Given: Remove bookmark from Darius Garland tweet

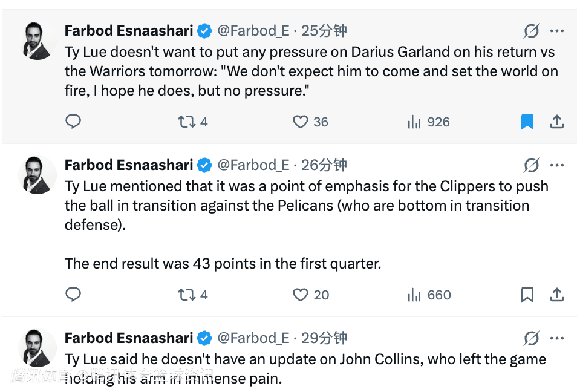Looking at the screenshot, I should pos(527,122).
